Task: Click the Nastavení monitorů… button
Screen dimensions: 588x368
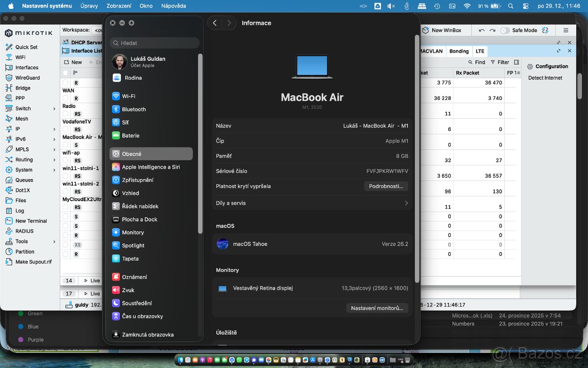Action: [x=377, y=308]
